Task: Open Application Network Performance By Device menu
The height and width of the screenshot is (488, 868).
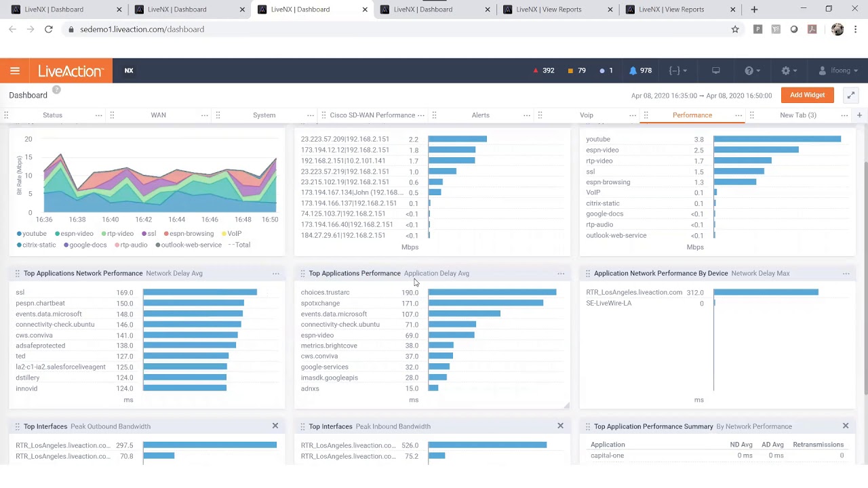Action: [x=846, y=273]
